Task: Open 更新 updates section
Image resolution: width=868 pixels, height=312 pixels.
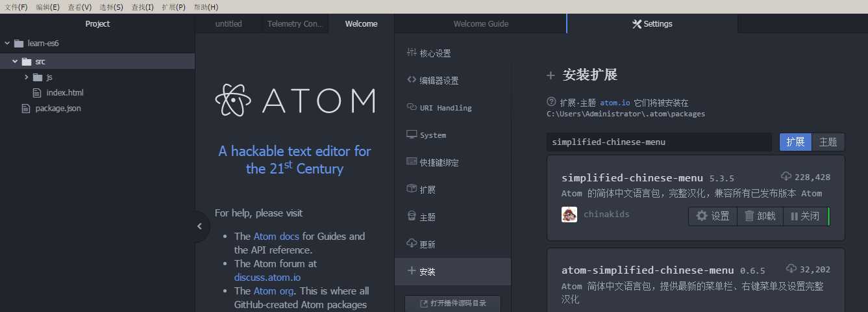Action: click(x=453, y=244)
